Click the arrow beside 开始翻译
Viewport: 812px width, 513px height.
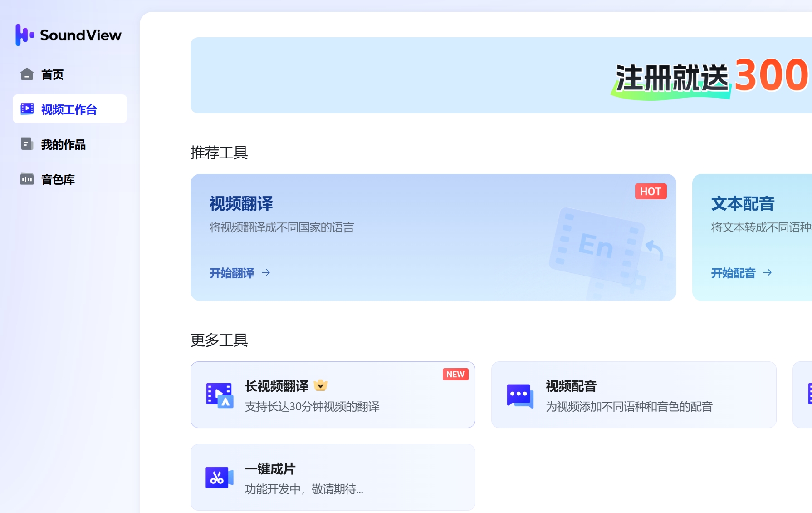[266, 272]
